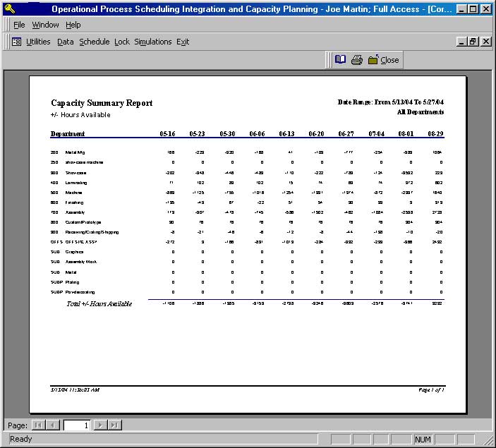496x448 pixels.
Task: Open the Schedule menu
Action: (x=94, y=42)
